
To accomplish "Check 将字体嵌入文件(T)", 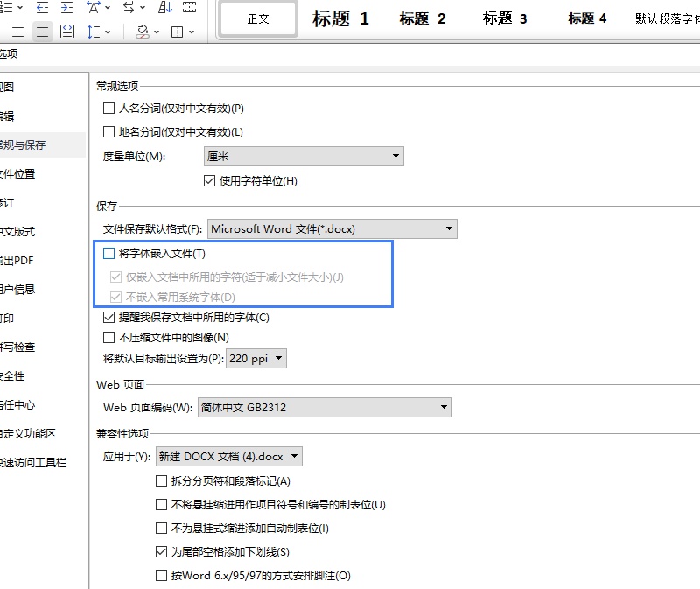I will pyautogui.click(x=108, y=254).
